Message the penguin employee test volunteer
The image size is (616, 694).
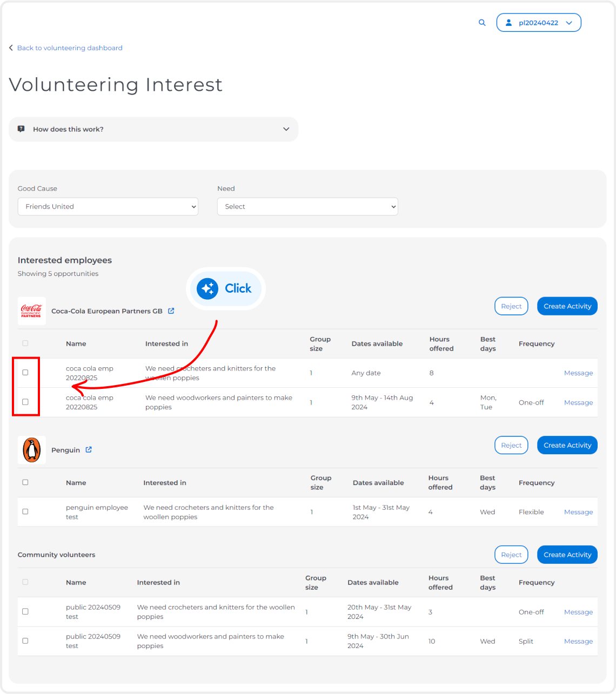pyautogui.click(x=578, y=512)
